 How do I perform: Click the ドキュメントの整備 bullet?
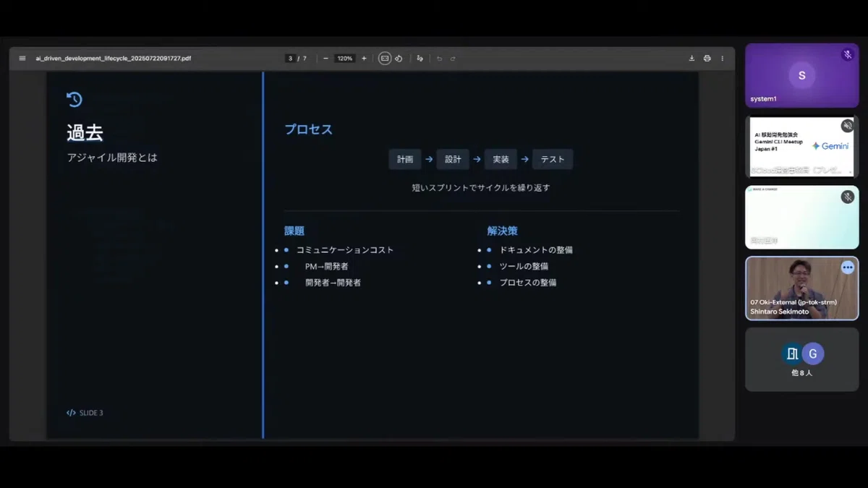pyautogui.click(x=536, y=250)
